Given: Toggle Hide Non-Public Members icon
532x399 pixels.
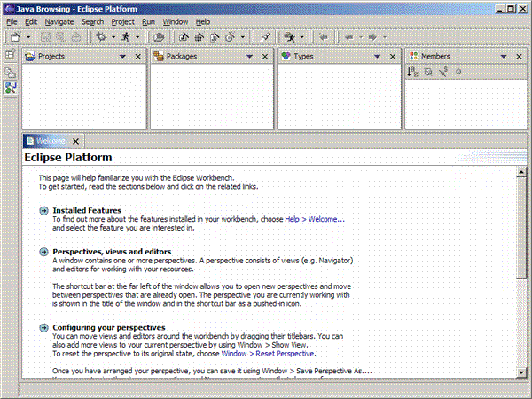Looking at the screenshot, I should (458, 72).
